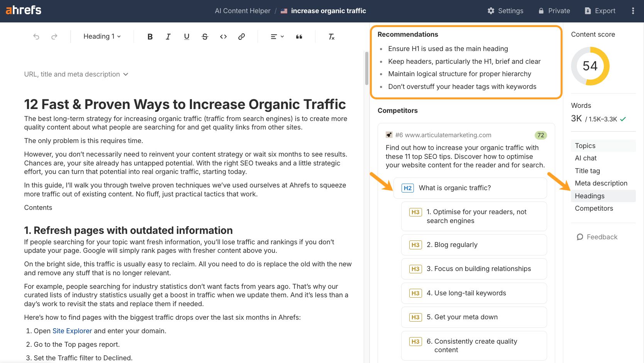Apply blockquote formatting

299,36
